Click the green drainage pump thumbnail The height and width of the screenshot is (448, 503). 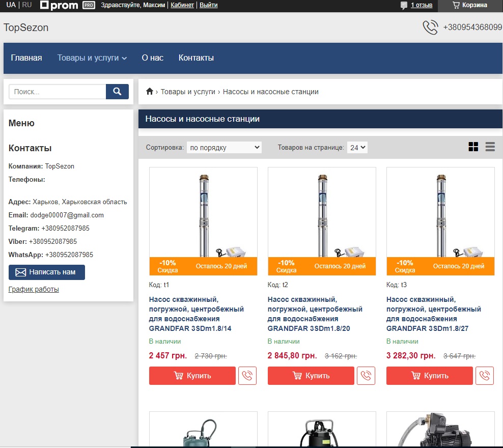203,430
